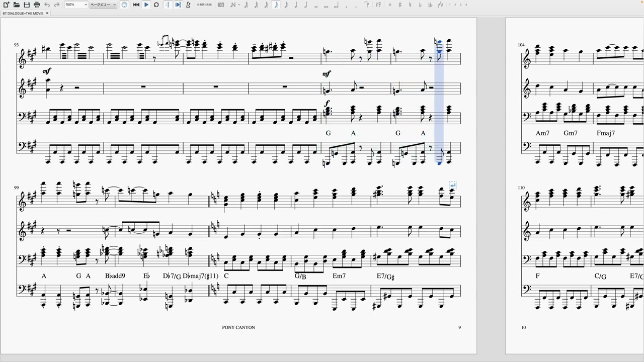Select the 67 DIALOGUE+THE MOVIE score tab

click(x=23, y=13)
